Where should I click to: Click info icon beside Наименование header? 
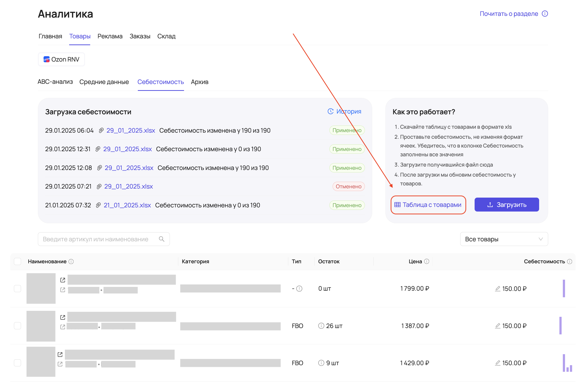click(x=71, y=262)
